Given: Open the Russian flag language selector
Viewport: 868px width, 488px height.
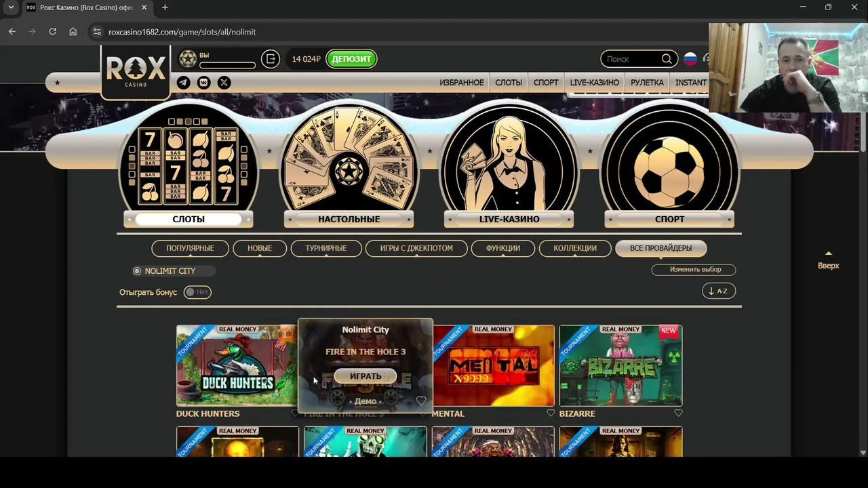Looking at the screenshot, I should (x=690, y=59).
